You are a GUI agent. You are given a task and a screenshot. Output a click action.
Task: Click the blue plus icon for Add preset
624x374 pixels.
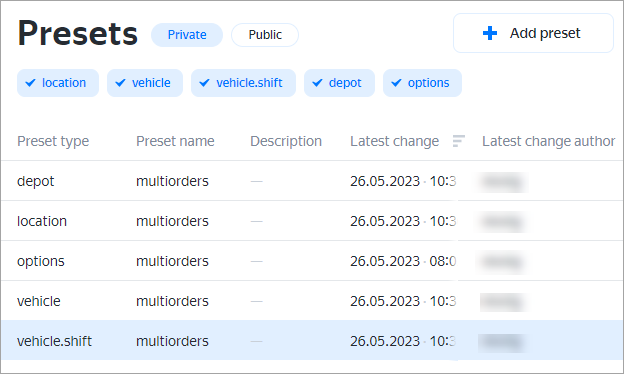pos(490,33)
